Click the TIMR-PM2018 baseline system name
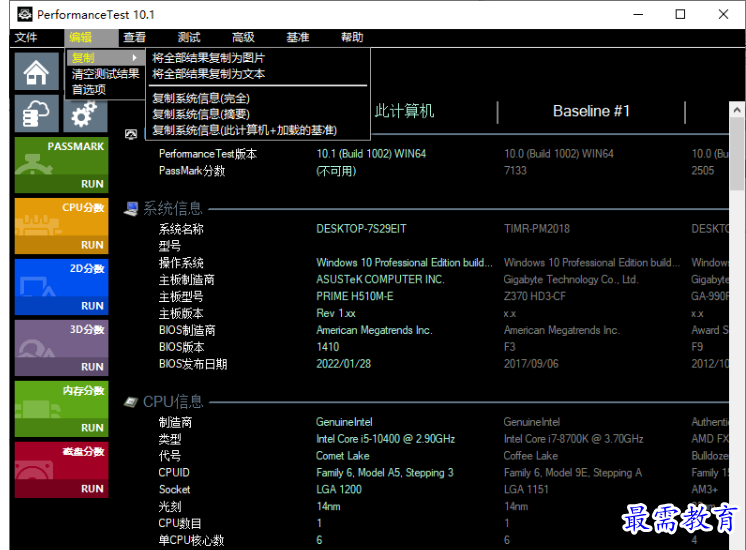This screenshot has width=746, height=550. pyautogui.click(x=537, y=229)
